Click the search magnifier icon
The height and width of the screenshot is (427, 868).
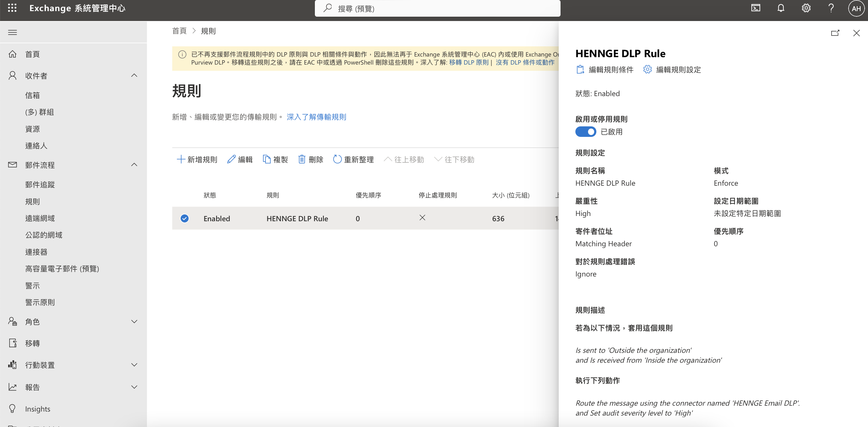[328, 8]
